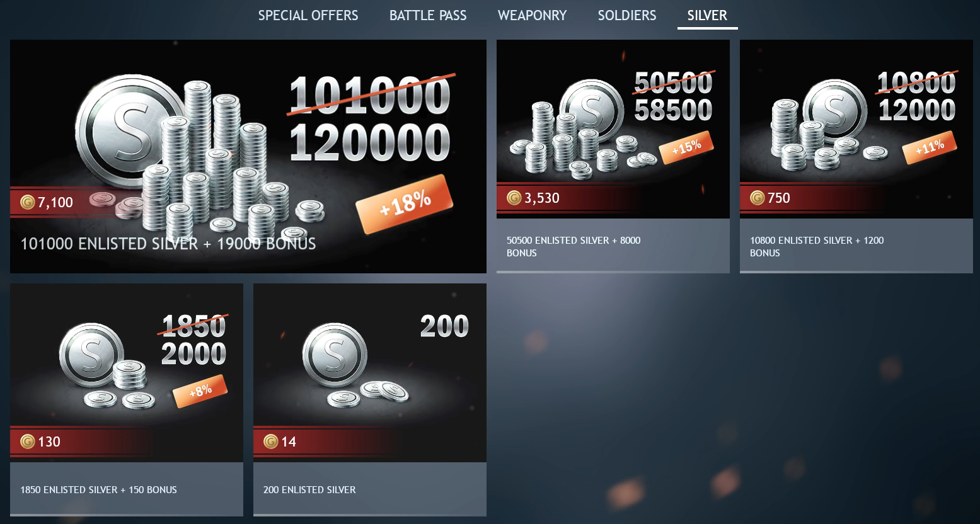Click the +11% bonus badge

tap(930, 147)
